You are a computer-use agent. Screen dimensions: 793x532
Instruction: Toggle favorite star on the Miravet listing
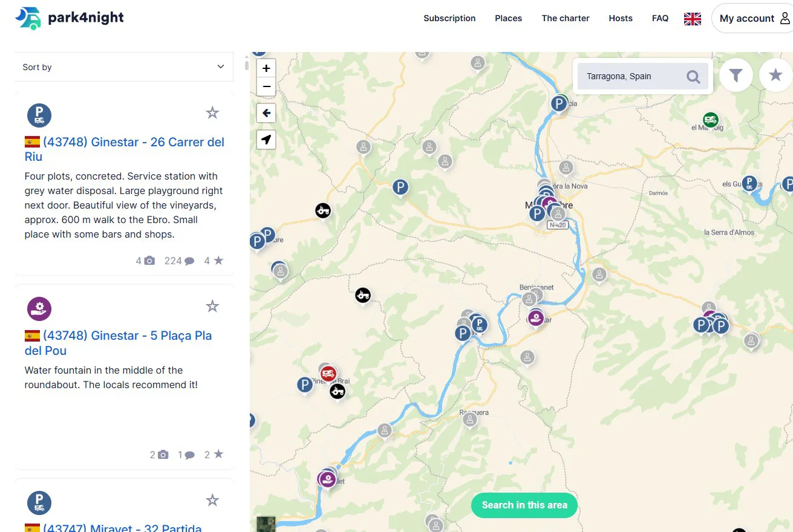pos(212,501)
